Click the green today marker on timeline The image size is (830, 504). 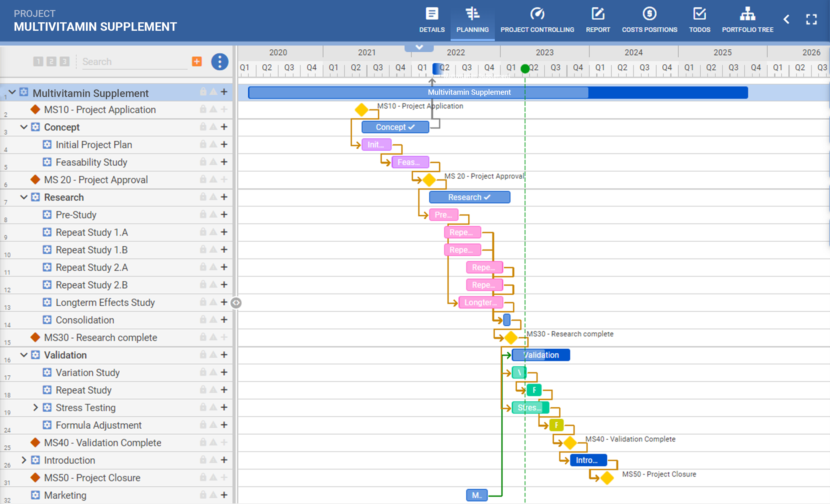pyautogui.click(x=525, y=69)
